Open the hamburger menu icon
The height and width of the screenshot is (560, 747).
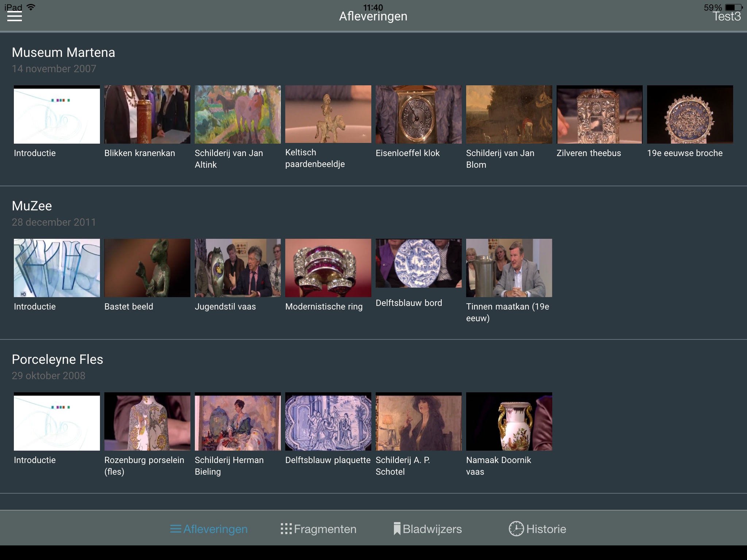tap(15, 16)
